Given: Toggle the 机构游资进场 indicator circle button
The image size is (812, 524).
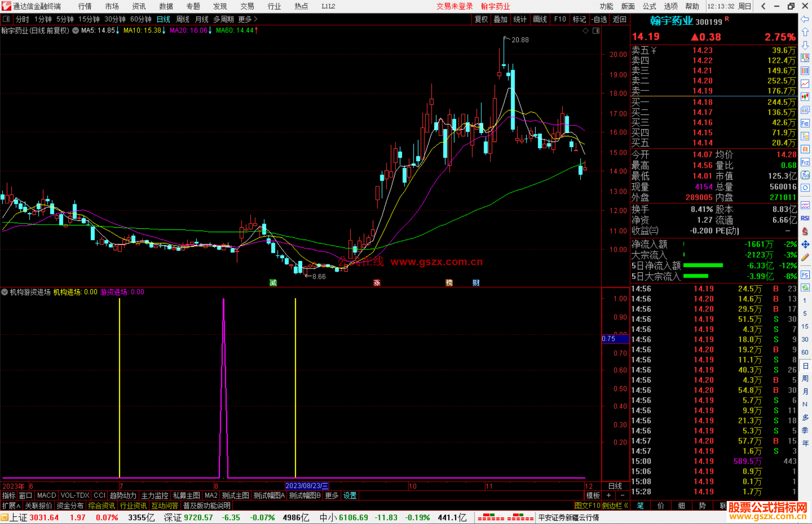Looking at the screenshot, I should coord(5,292).
